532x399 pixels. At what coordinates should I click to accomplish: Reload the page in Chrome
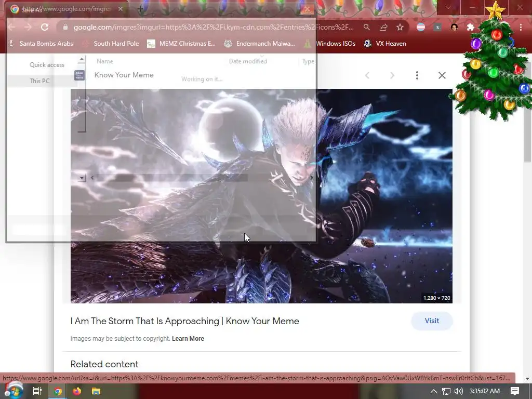45,27
